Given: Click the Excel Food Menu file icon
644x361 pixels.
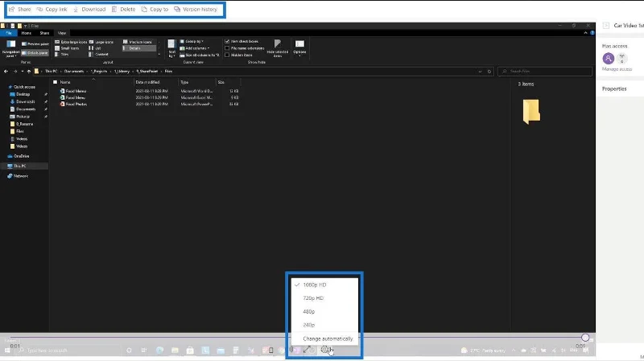Looking at the screenshot, I should 63,97.
